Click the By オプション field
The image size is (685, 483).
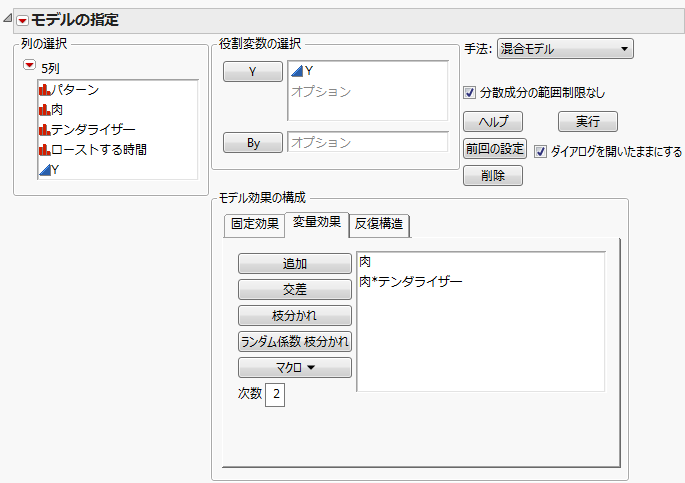(x=367, y=142)
